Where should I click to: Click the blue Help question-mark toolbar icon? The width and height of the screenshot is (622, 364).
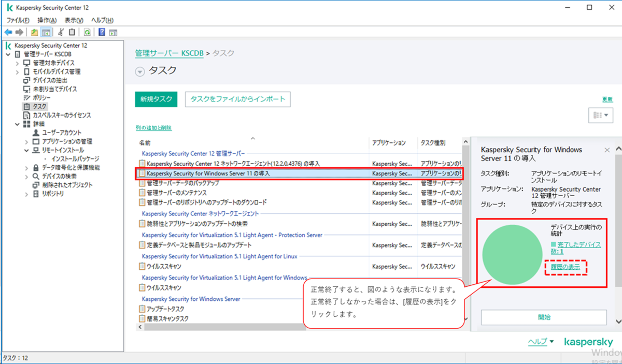coord(102,32)
